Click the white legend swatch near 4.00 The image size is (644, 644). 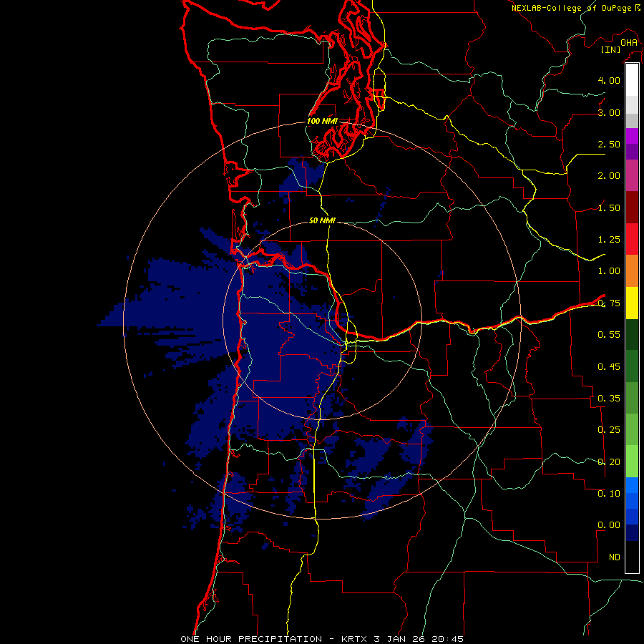pyautogui.click(x=632, y=80)
